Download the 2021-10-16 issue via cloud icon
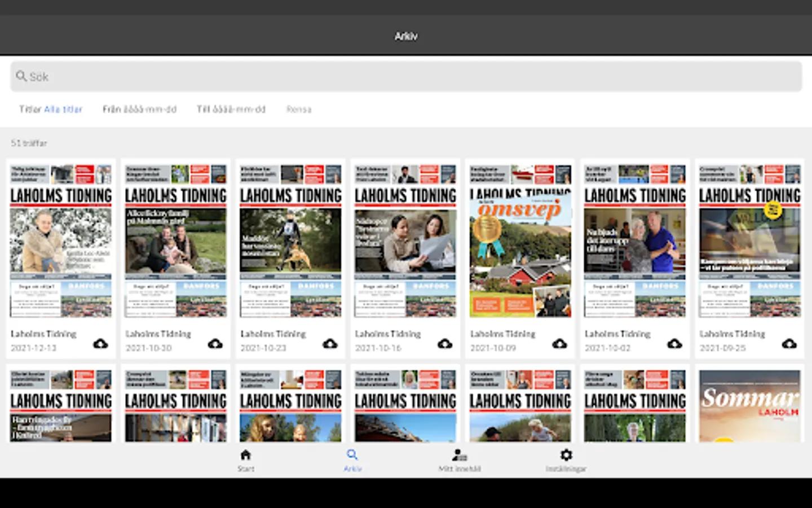812x508 pixels. [x=445, y=344]
